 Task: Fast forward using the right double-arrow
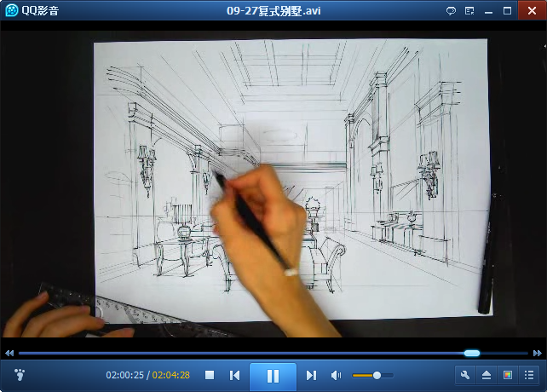click(537, 353)
